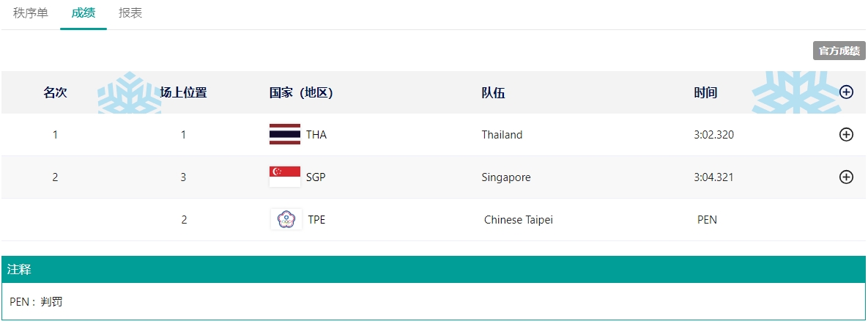
Task: Click the Singapore flag icon
Action: (285, 177)
